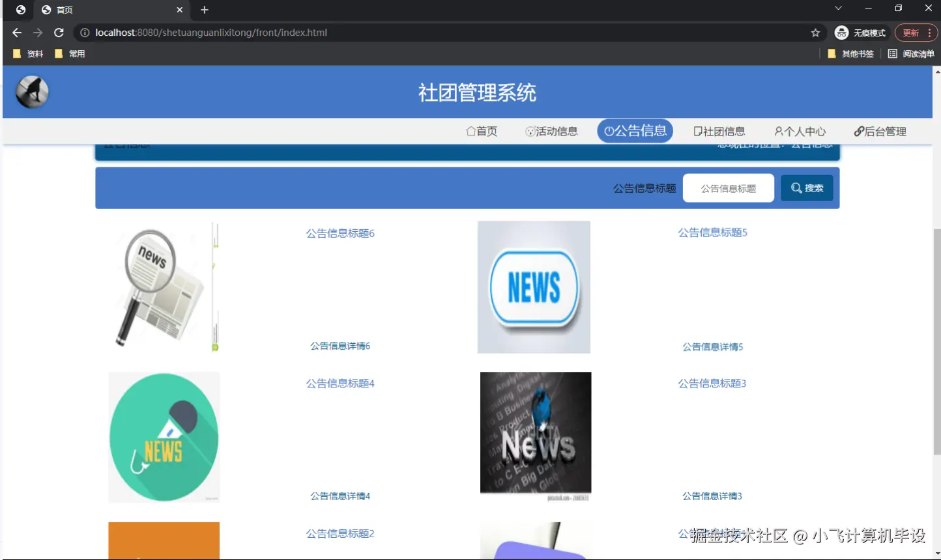Click the site logo in the header
Viewport: 941px width, 560px height.
[x=31, y=92]
